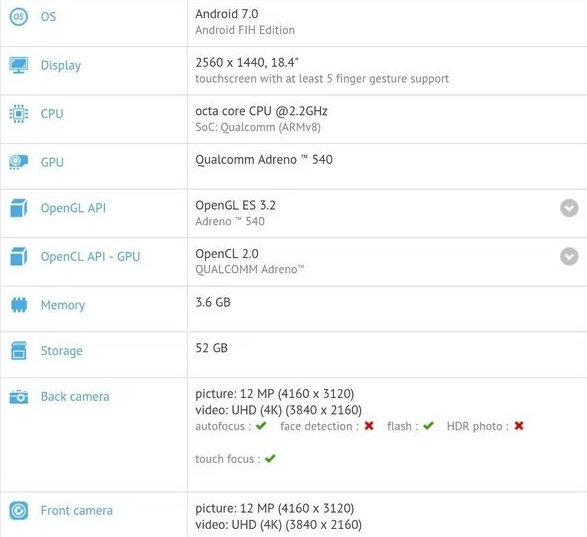This screenshot has height=537, width=587.
Task: Click the Display monitor icon
Action: tap(18, 65)
